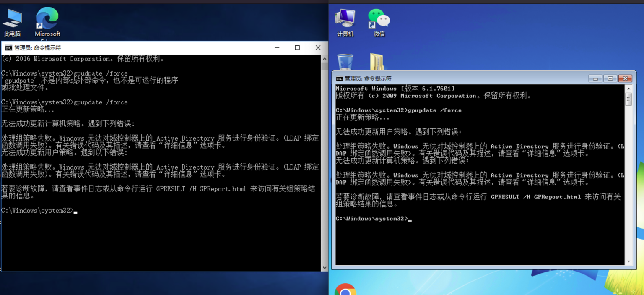Click 'gpupdate /force' command in the right window

pyautogui.click(x=434, y=110)
